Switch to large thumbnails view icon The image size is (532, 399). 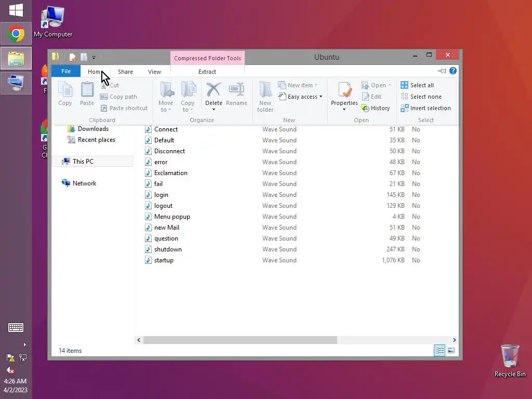[451, 351]
